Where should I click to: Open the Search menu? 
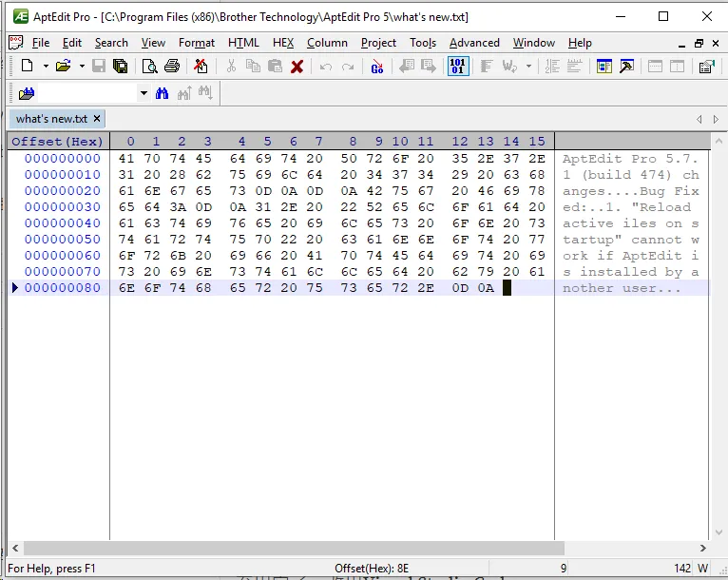tap(111, 43)
